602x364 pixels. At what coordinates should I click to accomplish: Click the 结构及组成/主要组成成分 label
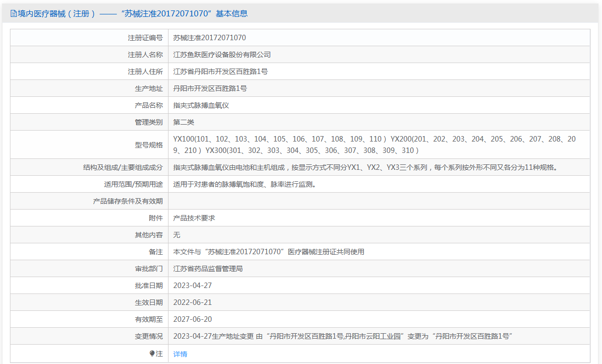coord(123,167)
